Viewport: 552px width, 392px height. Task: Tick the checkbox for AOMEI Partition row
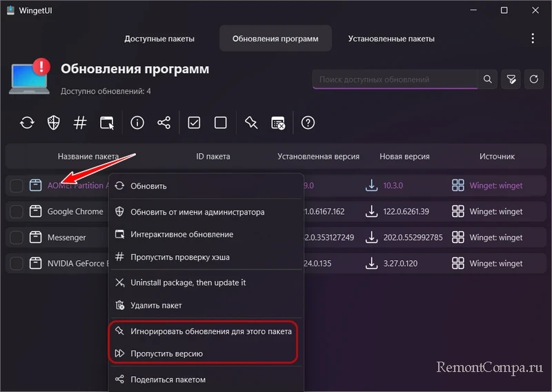16,186
